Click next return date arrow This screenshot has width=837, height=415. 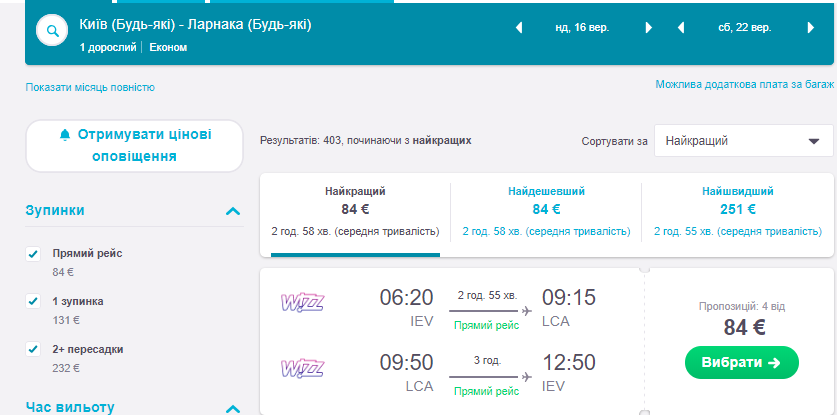[811, 28]
